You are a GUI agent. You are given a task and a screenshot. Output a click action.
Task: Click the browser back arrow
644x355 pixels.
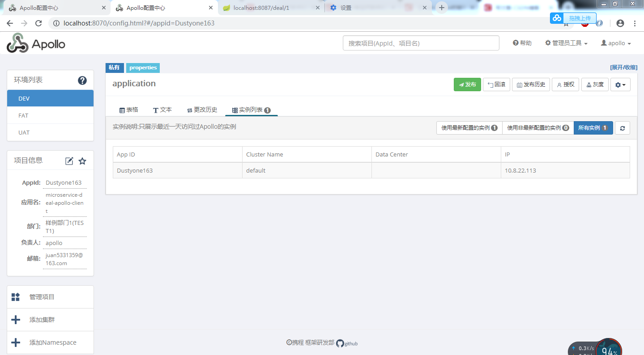(10, 23)
